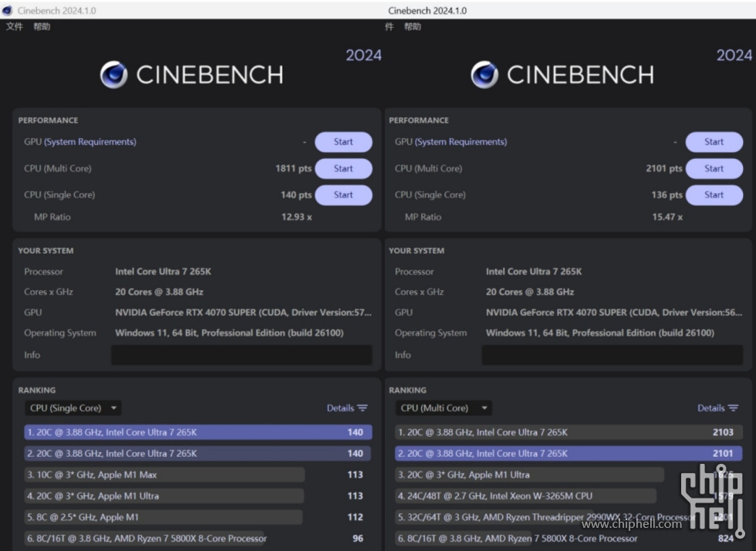
Task: Select rank 2 Core Ultra 7 265K, score 140
Action: pyautogui.click(x=198, y=454)
